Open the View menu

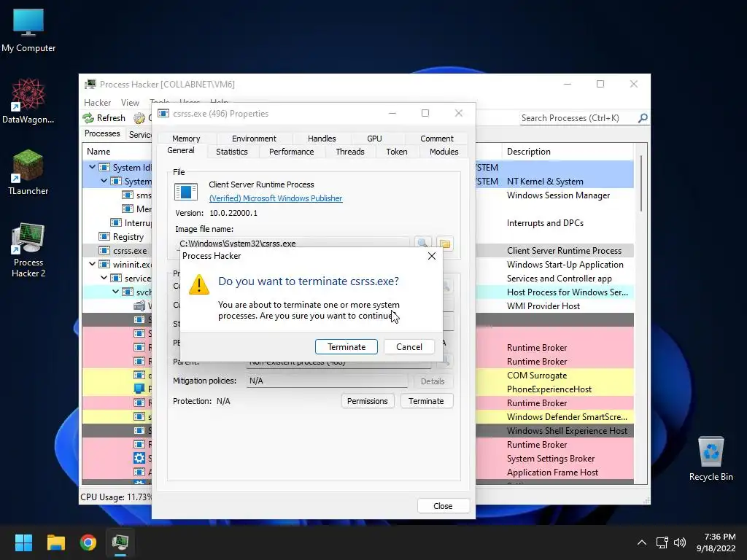point(130,102)
